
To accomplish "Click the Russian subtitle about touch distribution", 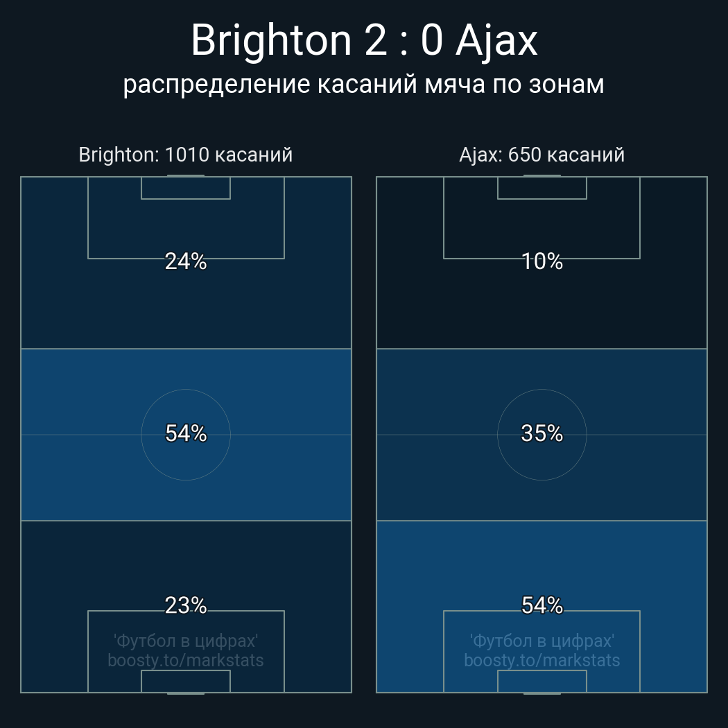I will pos(364,85).
